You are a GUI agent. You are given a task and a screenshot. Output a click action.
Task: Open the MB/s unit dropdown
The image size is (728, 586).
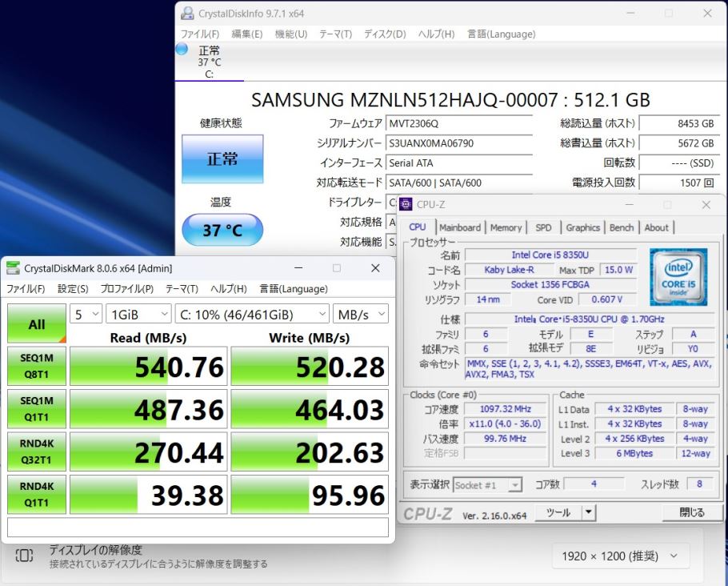362,314
